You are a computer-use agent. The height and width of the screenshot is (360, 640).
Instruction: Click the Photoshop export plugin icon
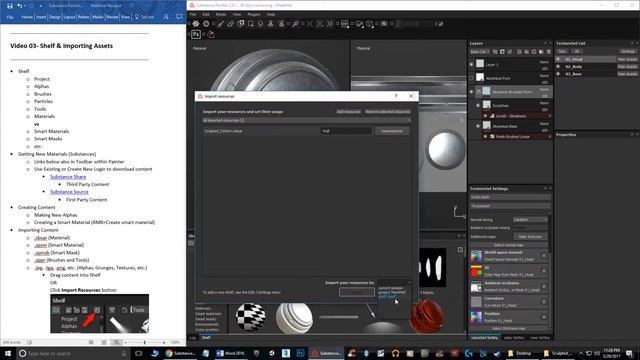coord(196,34)
